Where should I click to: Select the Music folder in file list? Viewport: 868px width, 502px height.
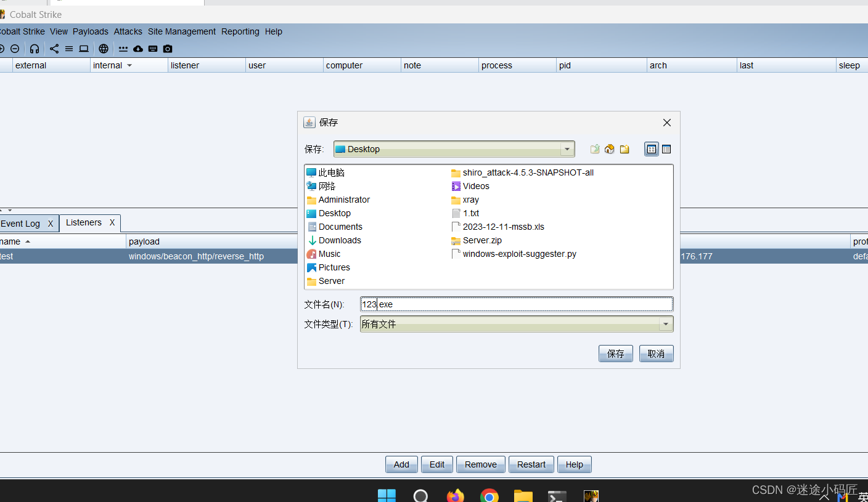click(x=324, y=254)
